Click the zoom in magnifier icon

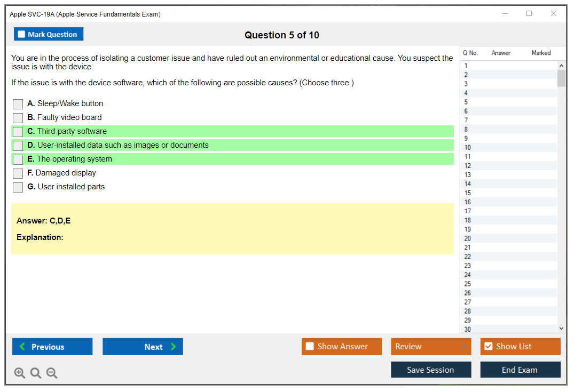20,373
